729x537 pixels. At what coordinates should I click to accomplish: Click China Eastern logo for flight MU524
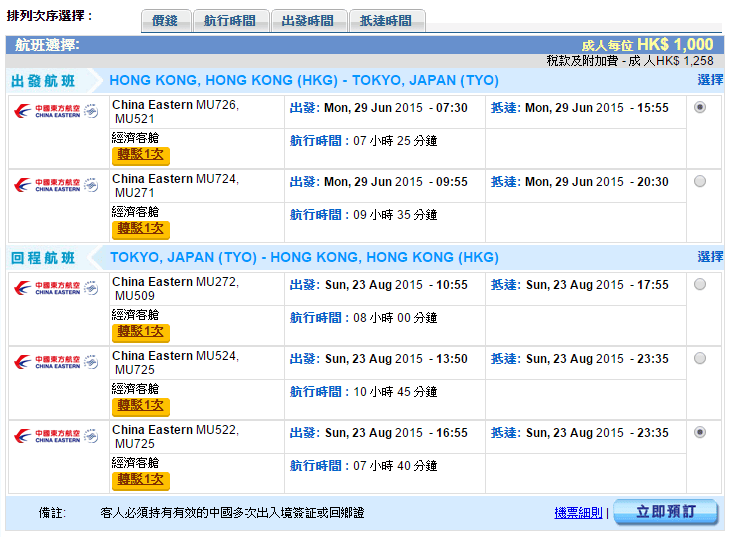56,361
